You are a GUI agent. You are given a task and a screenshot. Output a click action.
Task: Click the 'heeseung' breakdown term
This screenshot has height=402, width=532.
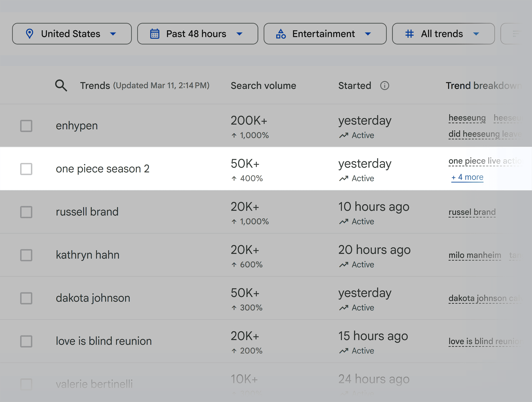pyautogui.click(x=467, y=118)
